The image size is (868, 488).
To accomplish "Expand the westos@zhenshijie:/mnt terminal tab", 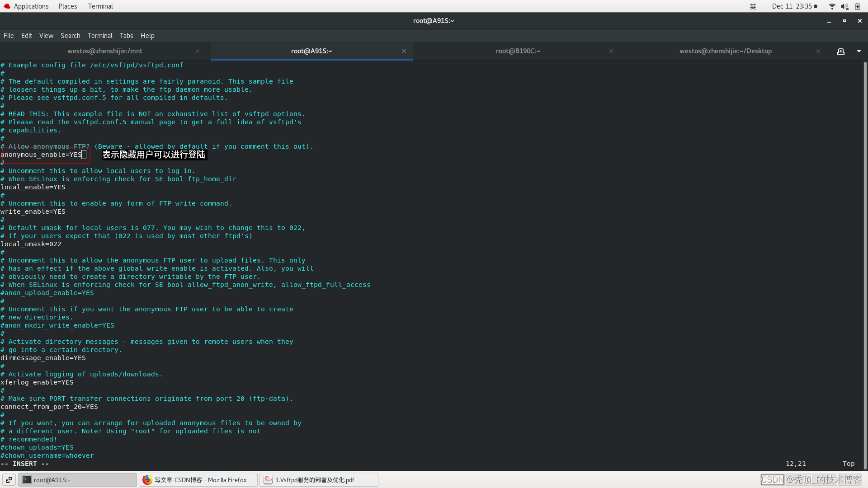I will point(104,51).
